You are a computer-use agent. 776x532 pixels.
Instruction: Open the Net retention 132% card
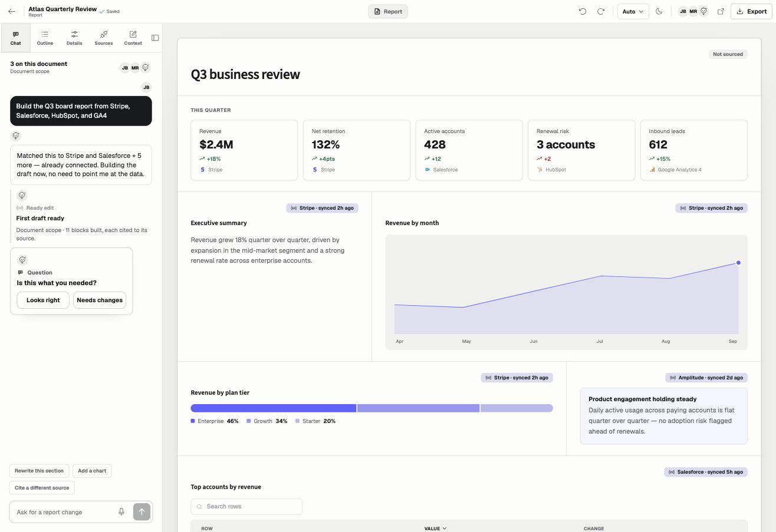click(357, 150)
